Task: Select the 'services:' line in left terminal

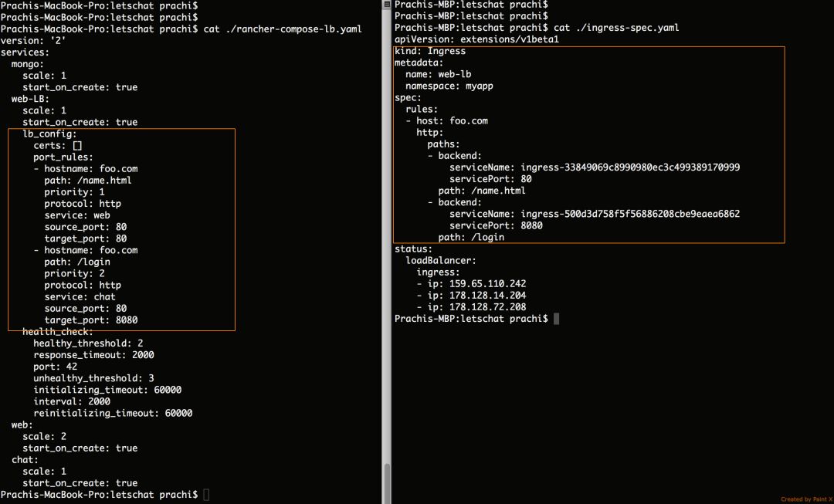Action: (x=25, y=52)
